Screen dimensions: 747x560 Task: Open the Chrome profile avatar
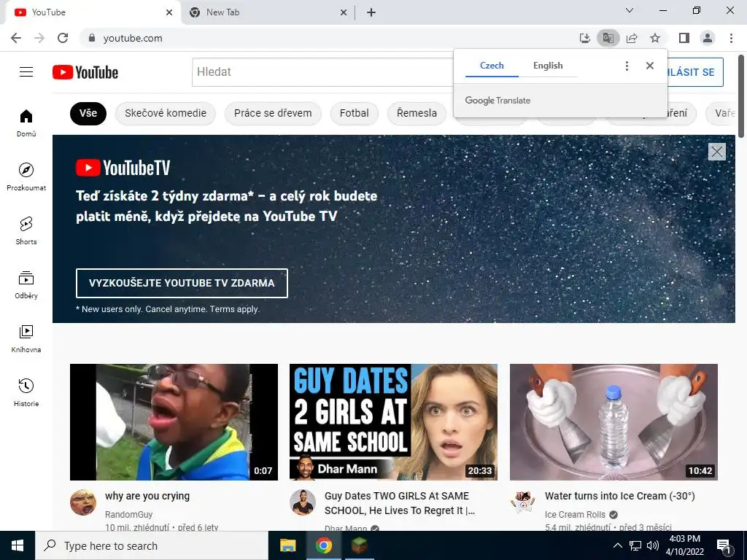[708, 38]
